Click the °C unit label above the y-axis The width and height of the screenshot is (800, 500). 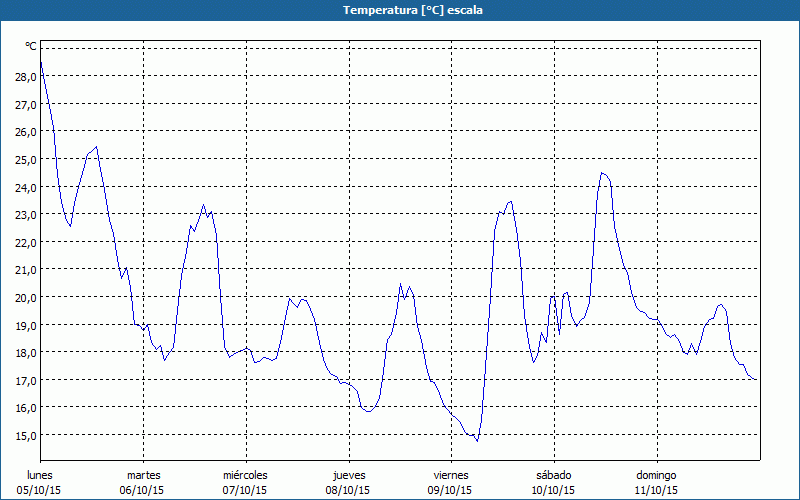click(x=31, y=46)
